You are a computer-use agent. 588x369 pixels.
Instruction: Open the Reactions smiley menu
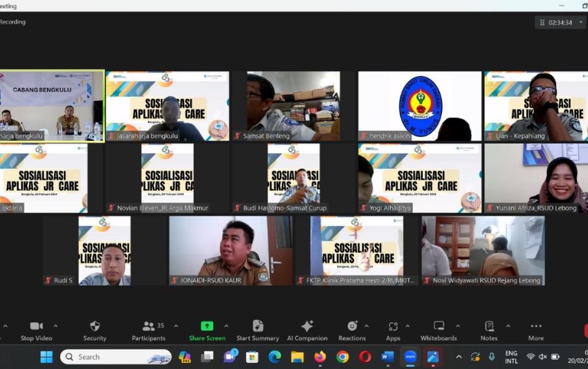point(352,331)
